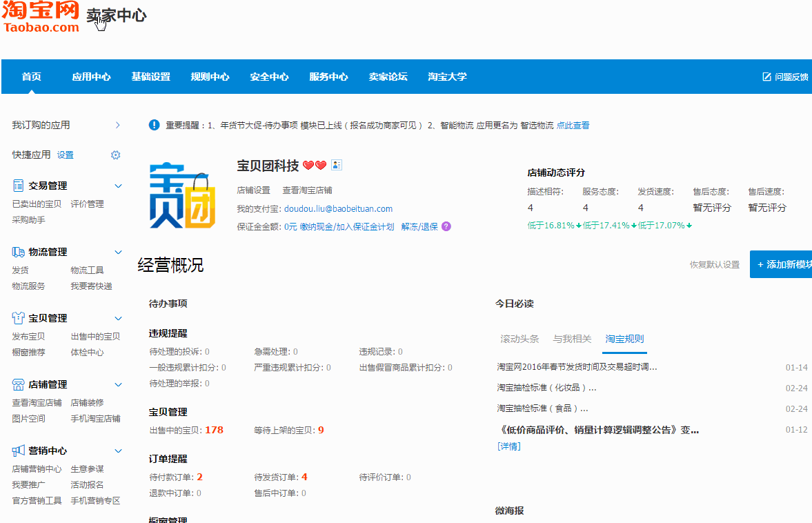Click the 宝贝管理 shirt icon
Screen dimensions: 812x523
(x=18, y=318)
